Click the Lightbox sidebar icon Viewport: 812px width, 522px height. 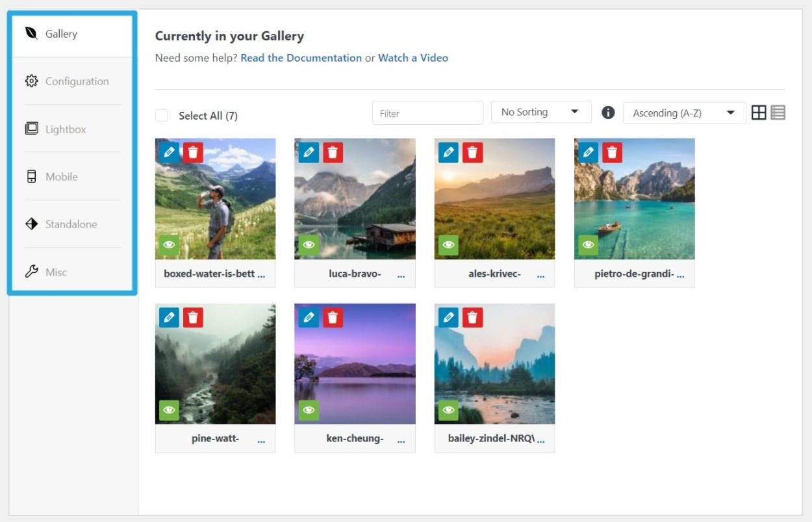click(31, 129)
